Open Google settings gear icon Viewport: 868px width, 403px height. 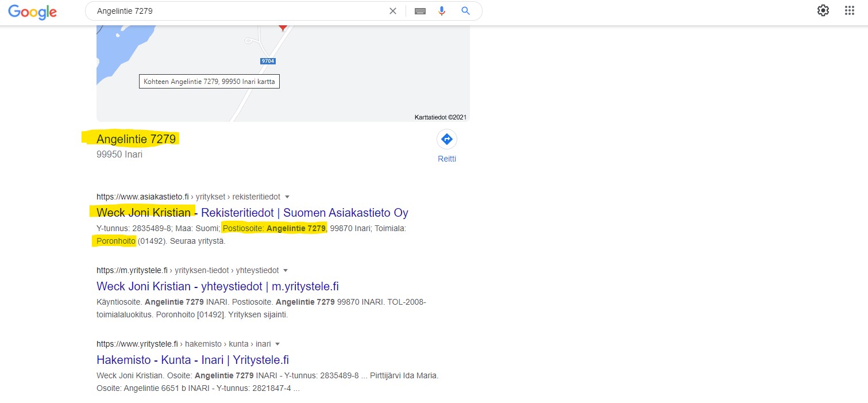click(823, 10)
